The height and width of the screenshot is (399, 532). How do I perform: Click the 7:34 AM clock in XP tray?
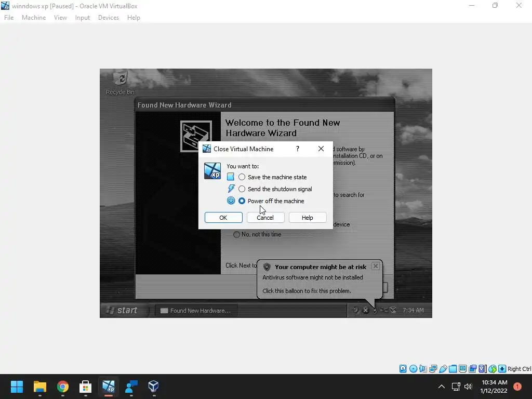pyautogui.click(x=413, y=310)
